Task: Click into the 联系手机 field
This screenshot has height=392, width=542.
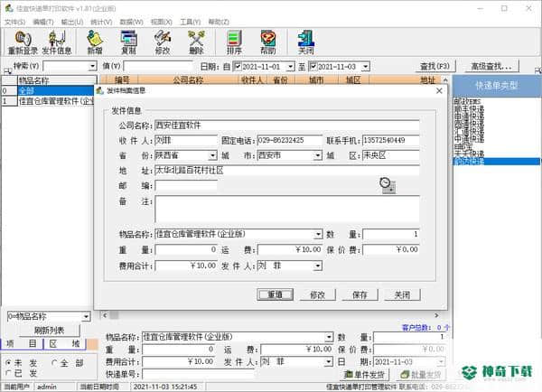Action: coord(390,140)
